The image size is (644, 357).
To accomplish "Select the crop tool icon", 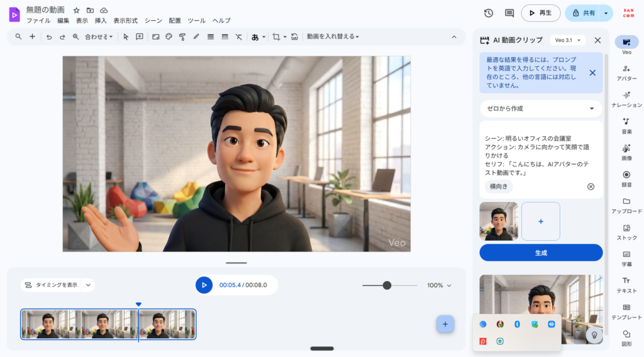I will (x=275, y=37).
